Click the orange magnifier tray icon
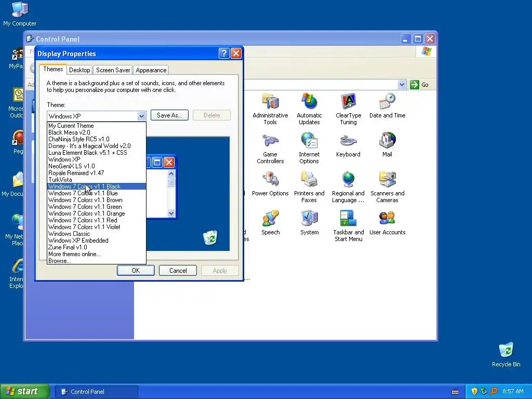Screen dimensions: 532x399 pos(494,391)
